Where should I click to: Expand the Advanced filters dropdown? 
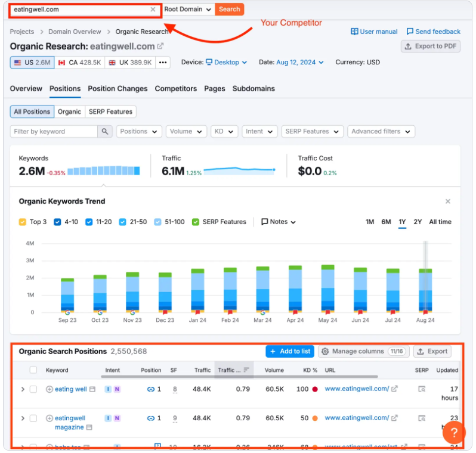[381, 131]
